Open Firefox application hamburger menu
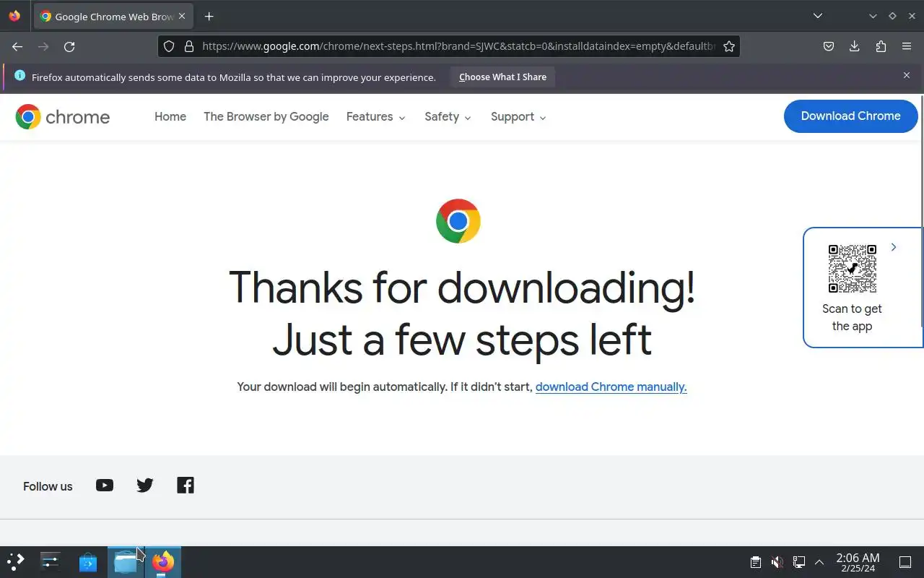 tap(907, 46)
